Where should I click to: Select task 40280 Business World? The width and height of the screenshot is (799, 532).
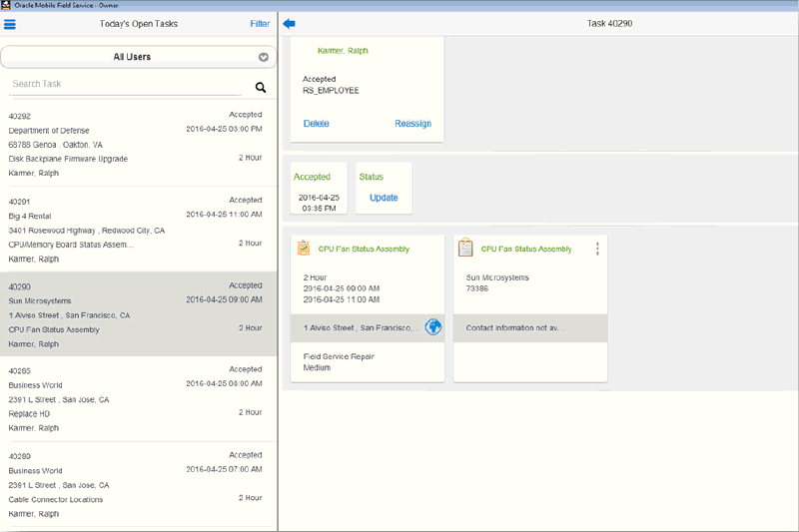(138, 484)
